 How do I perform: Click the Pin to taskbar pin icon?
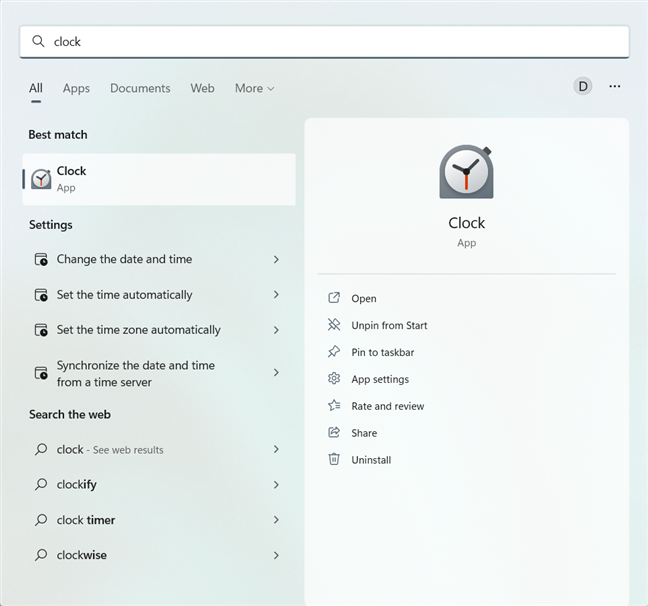click(334, 352)
